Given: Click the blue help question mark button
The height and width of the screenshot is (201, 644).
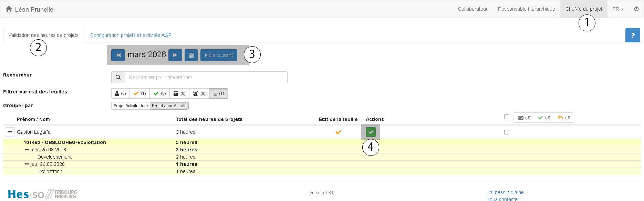Looking at the screenshot, I should 633,35.
